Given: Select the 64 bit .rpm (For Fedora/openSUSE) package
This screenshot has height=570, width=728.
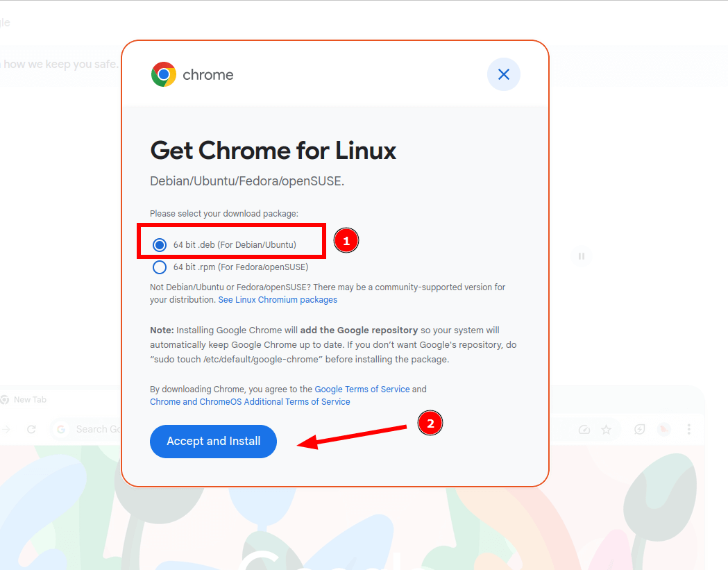Looking at the screenshot, I should pos(160,267).
